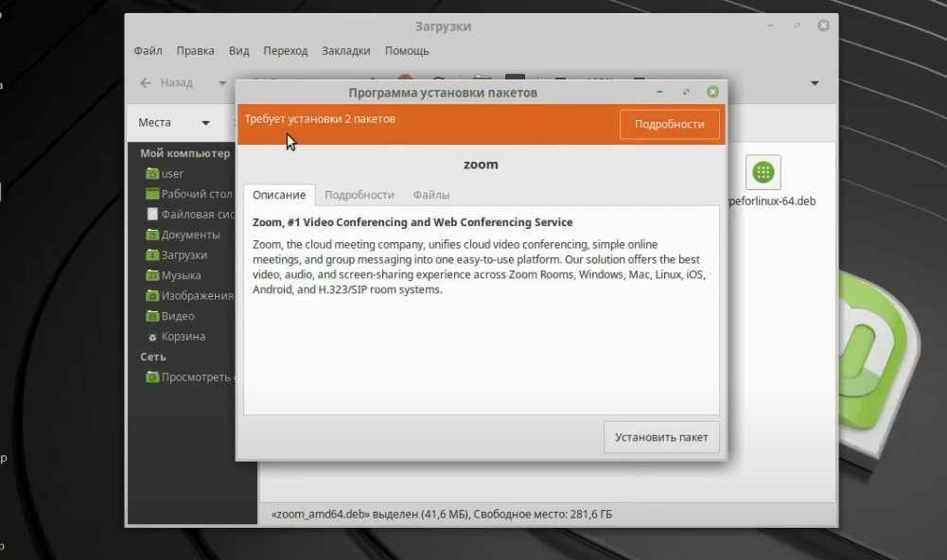Open the dropdown arrow at toolbar's right end

tap(815, 83)
